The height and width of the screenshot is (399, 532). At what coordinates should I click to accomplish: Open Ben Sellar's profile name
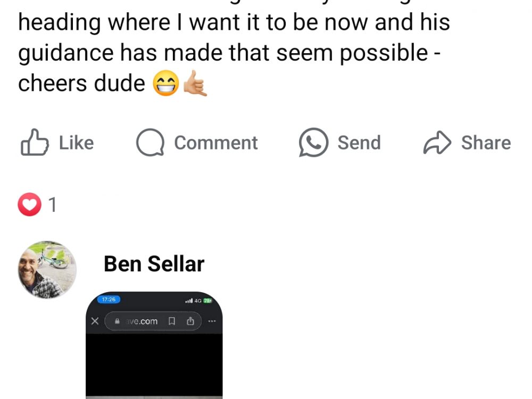[x=154, y=264]
